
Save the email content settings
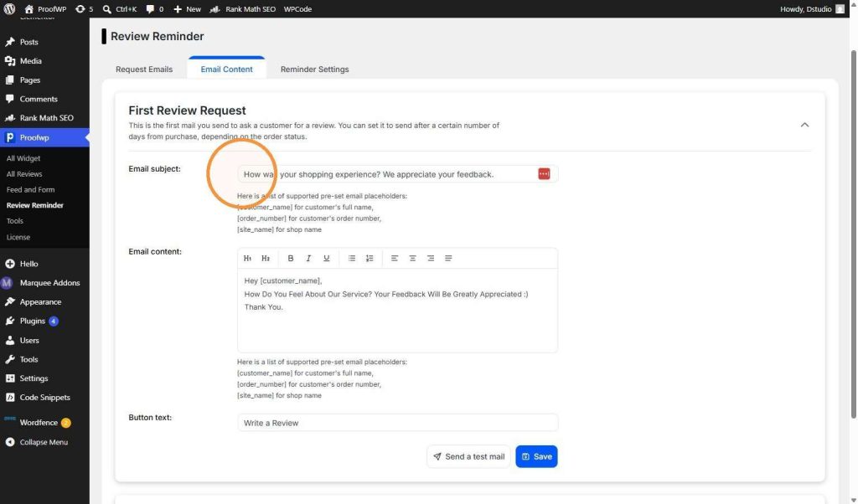tap(536, 456)
